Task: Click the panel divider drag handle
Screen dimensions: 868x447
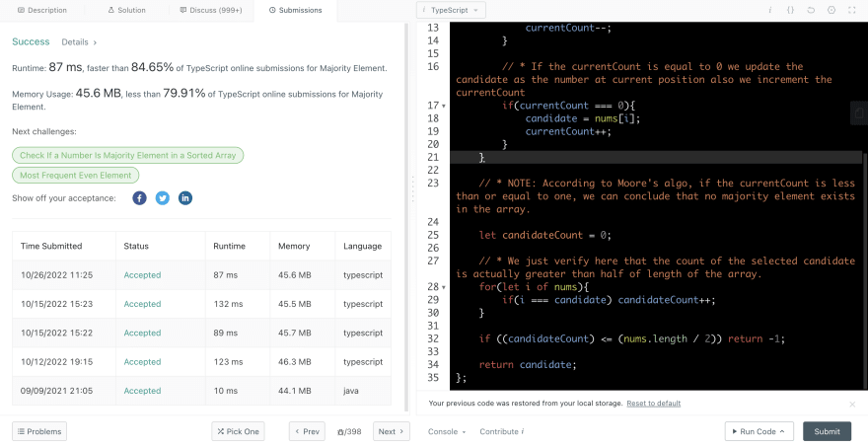Action: tap(412, 190)
